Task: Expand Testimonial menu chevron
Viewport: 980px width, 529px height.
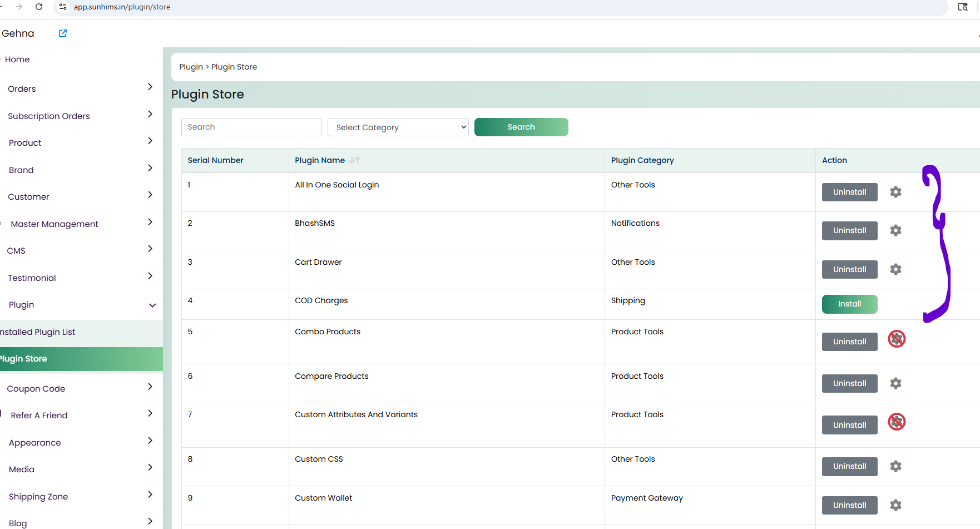Action: tap(150, 276)
